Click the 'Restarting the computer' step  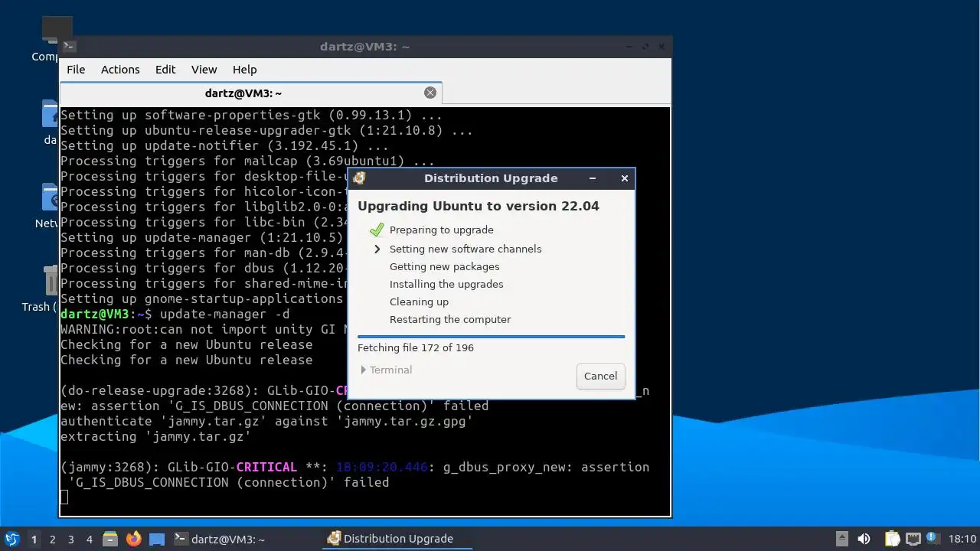449,319
